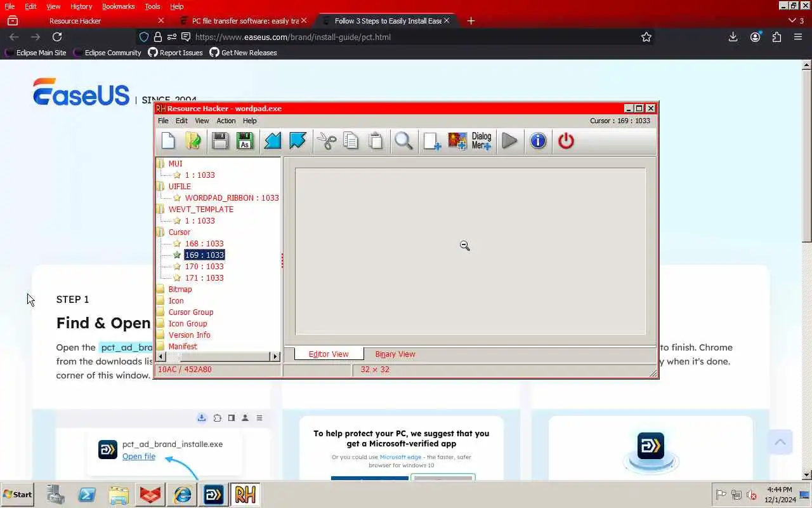Open the browser History menu
The height and width of the screenshot is (508, 812).
(81, 6)
